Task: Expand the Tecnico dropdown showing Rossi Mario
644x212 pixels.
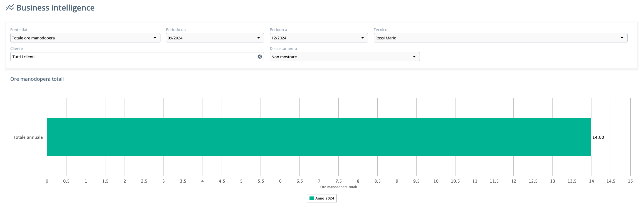Action: coord(500,38)
